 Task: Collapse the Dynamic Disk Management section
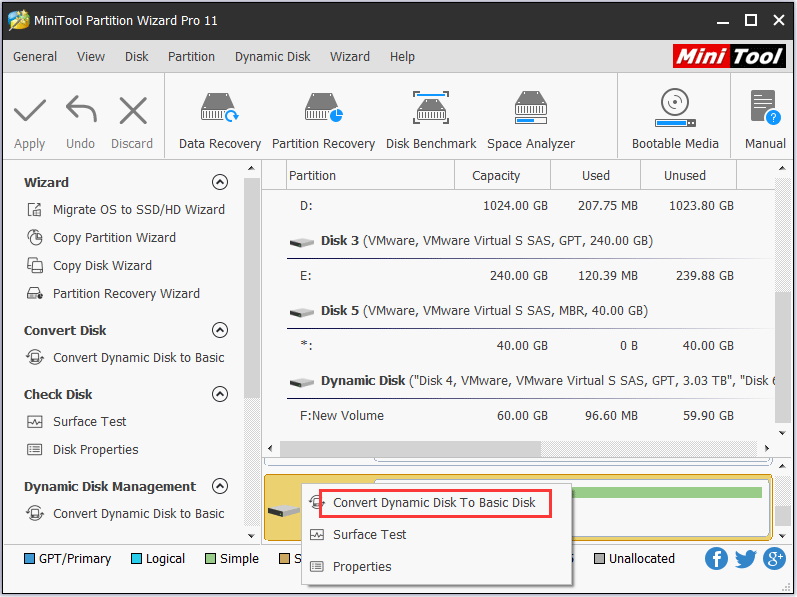coord(220,486)
